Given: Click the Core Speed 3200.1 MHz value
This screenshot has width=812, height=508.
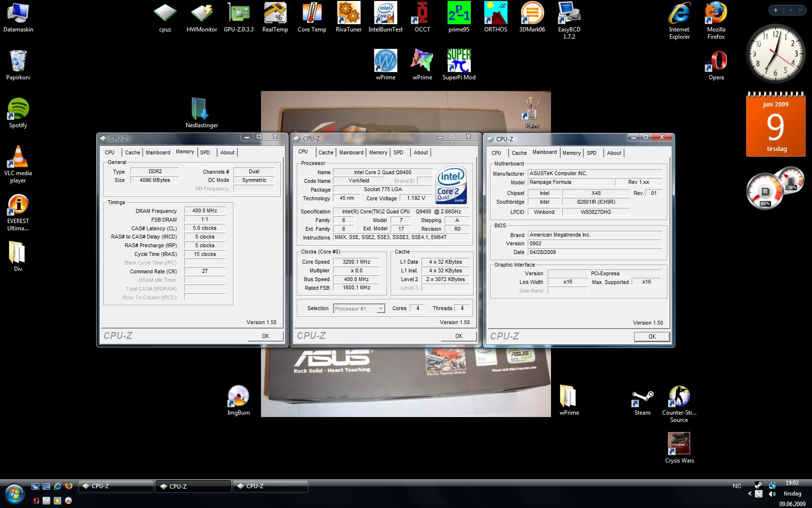Looking at the screenshot, I should [x=356, y=262].
